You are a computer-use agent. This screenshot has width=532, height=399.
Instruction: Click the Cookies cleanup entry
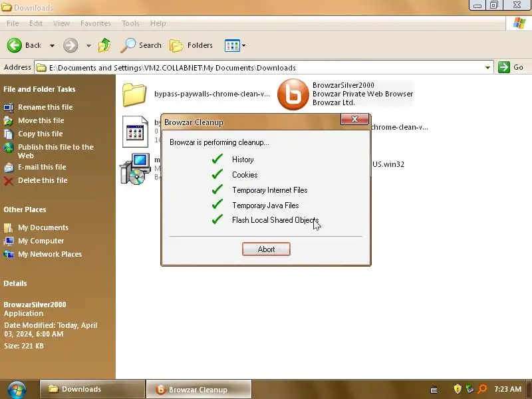tap(245, 175)
